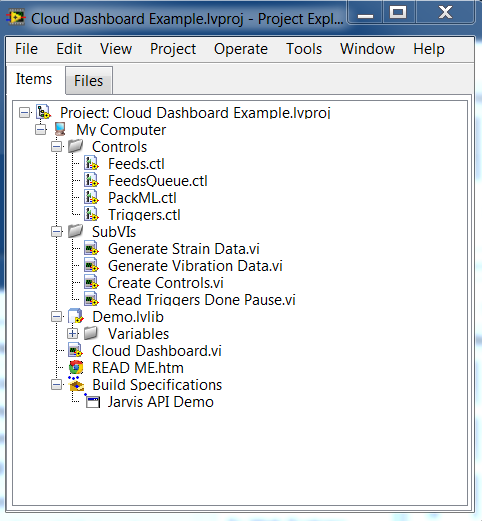This screenshot has width=482, height=521.
Task: Select the Jarvis API Demo label
Action: click(x=160, y=402)
